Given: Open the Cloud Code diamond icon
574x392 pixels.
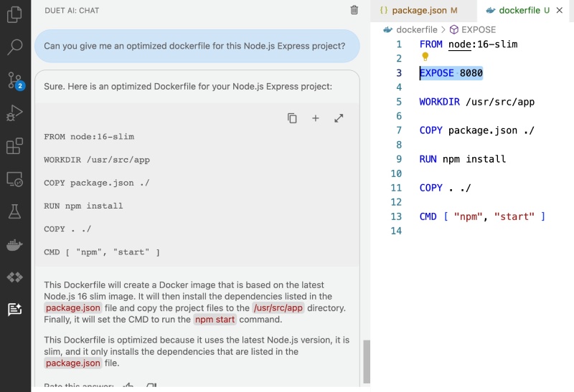Looking at the screenshot, I should click(x=14, y=277).
